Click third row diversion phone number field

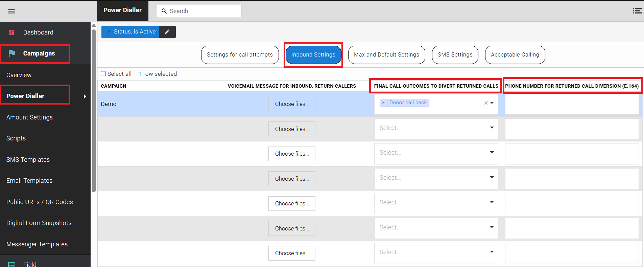point(572,154)
